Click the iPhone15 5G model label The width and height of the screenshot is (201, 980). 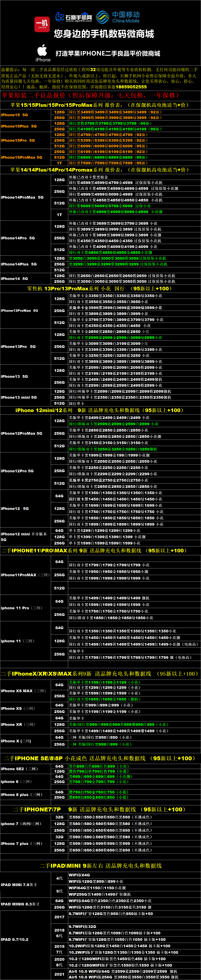14,115
